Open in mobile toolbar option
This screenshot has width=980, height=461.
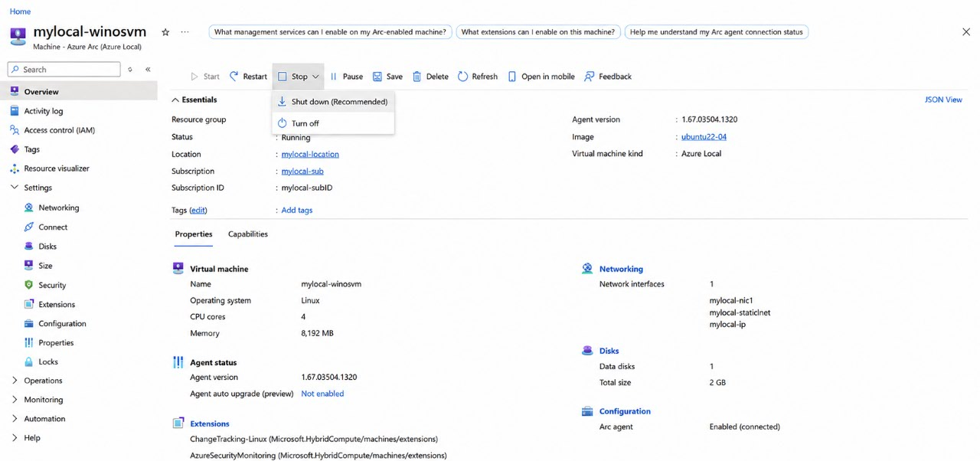[x=541, y=77]
